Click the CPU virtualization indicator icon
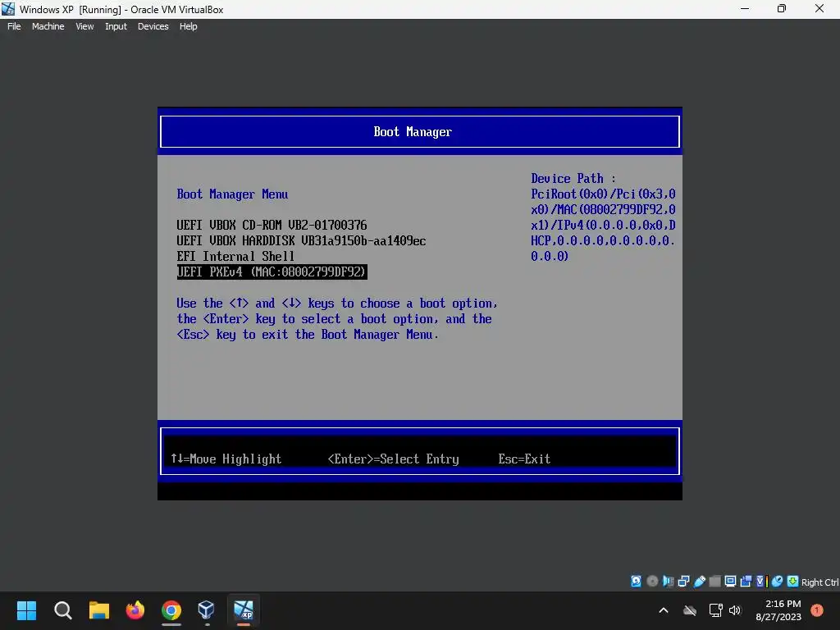Screen dimensions: 840x630 point(762,582)
